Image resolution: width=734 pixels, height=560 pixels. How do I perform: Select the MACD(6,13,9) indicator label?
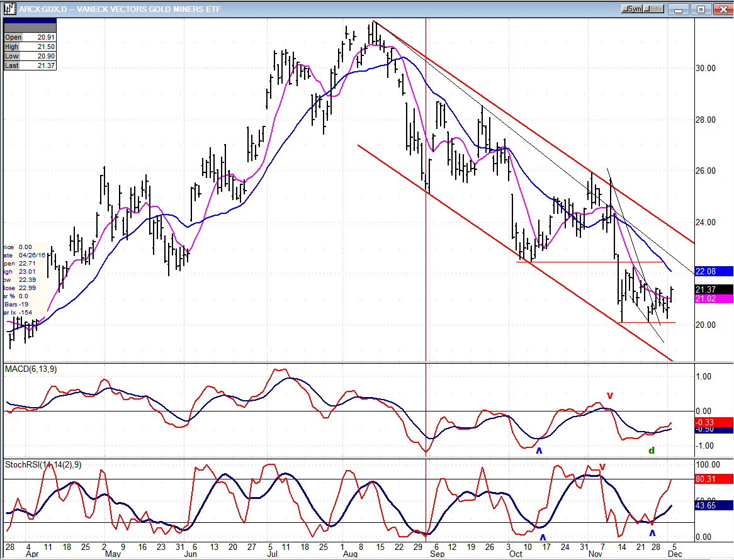point(30,369)
